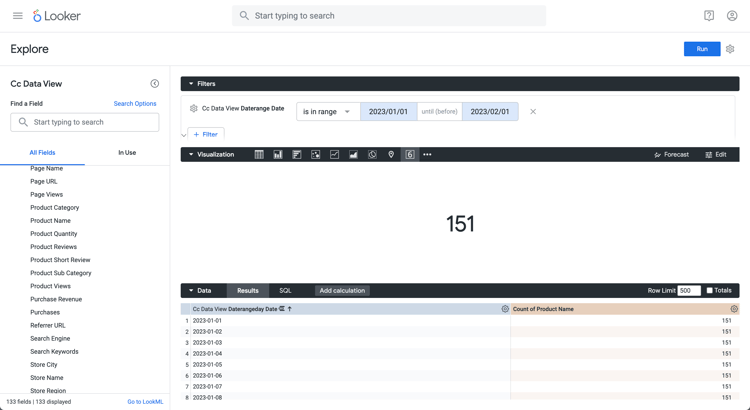Image resolution: width=750 pixels, height=410 pixels.
Task: Collapse the Data section
Action: [191, 290]
